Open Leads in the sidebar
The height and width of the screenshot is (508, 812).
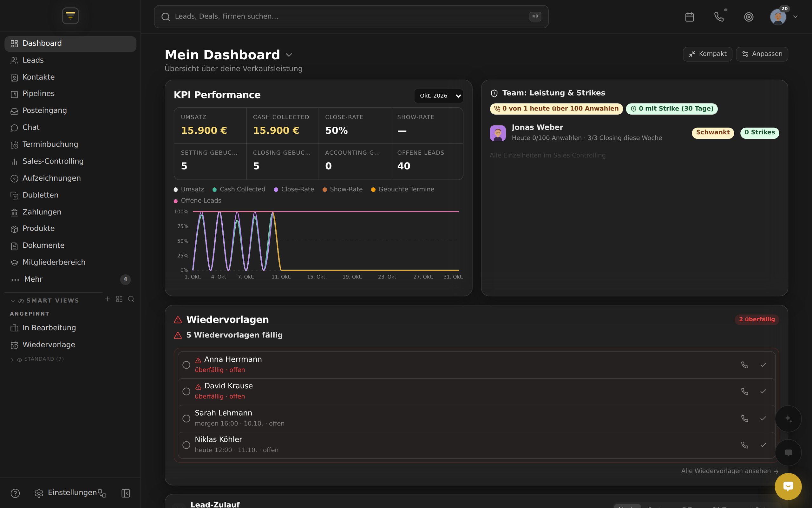pos(70,60)
